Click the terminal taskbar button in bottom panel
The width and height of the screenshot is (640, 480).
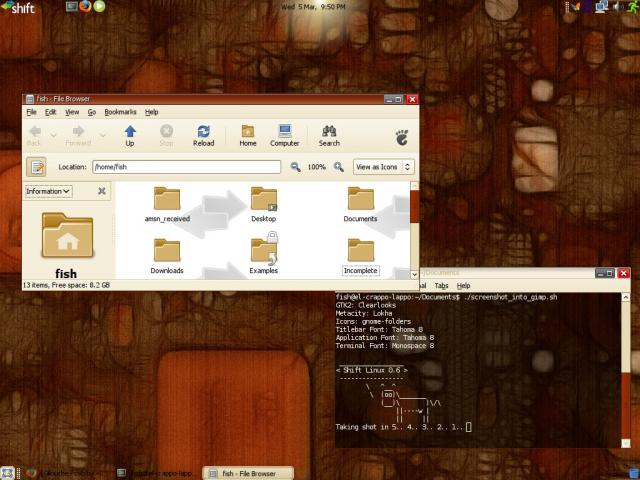point(154,473)
